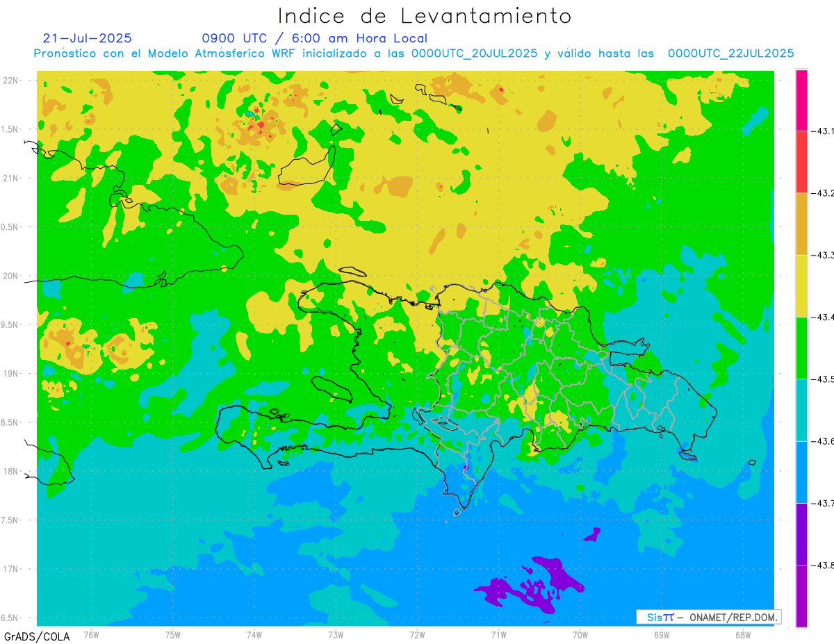Click the '19N' latitude label

[11, 374]
